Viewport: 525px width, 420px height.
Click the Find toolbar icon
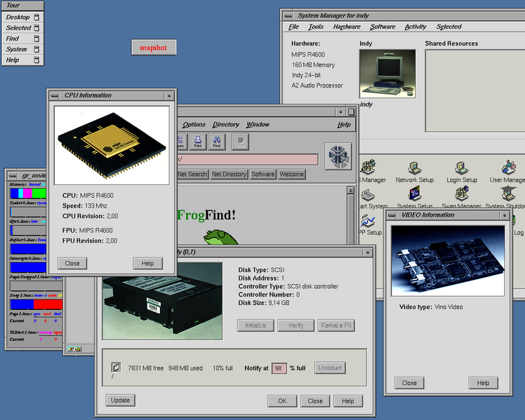pyautogui.click(x=217, y=141)
